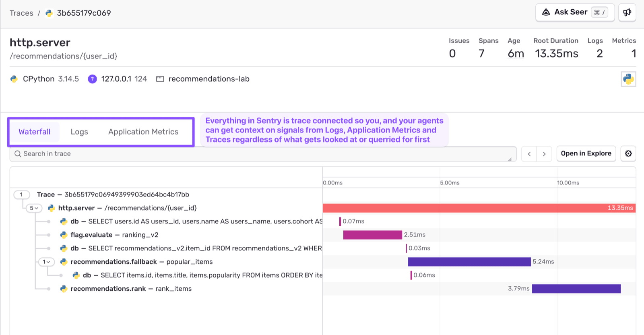Click the CPython 3.14.5 runtime tag
Screen dimensions: 644x335
[51, 79]
